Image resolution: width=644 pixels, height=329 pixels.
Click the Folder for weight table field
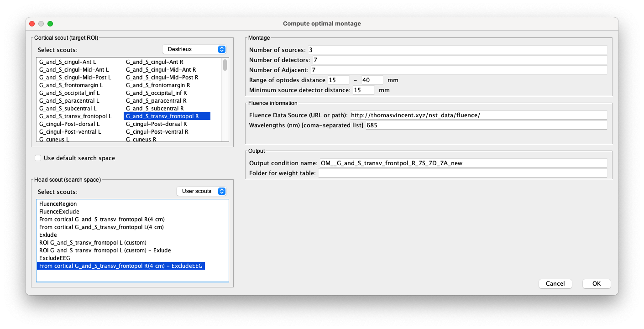pos(463,173)
